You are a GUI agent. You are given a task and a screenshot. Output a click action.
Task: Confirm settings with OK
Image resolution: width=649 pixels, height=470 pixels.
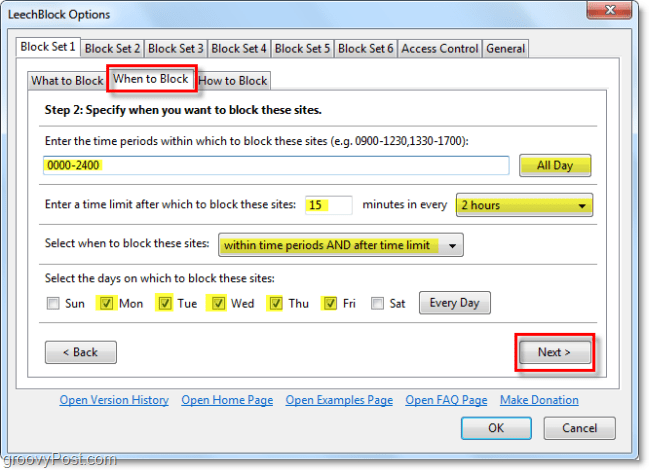(x=496, y=428)
